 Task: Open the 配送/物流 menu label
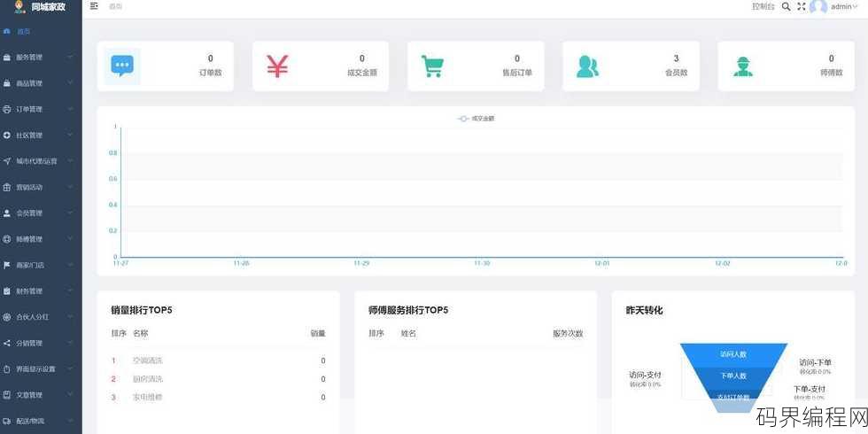30,422
